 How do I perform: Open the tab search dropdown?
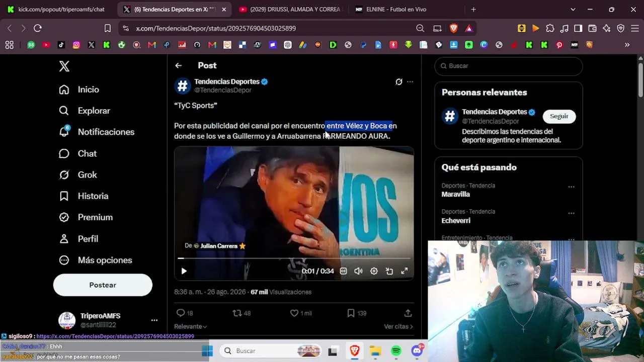click(573, 10)
